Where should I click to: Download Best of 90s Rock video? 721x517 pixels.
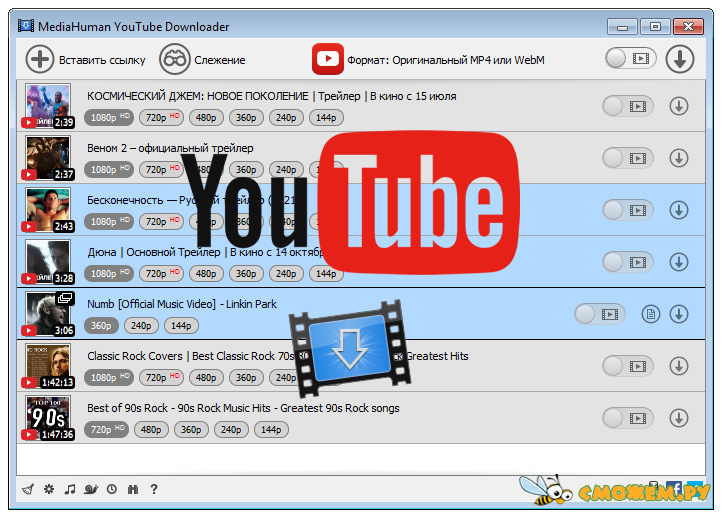(679, 418)
